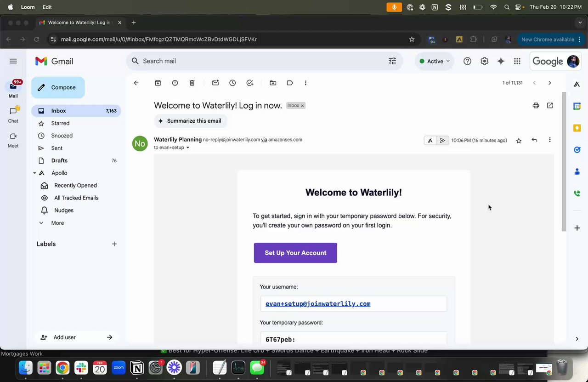Open Notion from the dock

[x=137, y=367]
